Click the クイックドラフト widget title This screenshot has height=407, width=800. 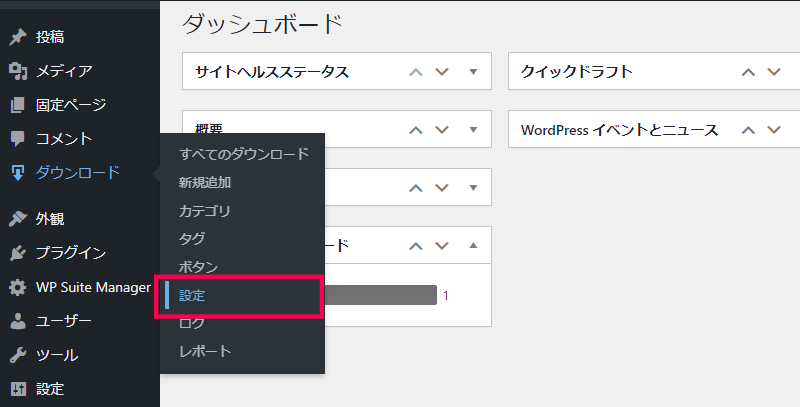[577, 72]
